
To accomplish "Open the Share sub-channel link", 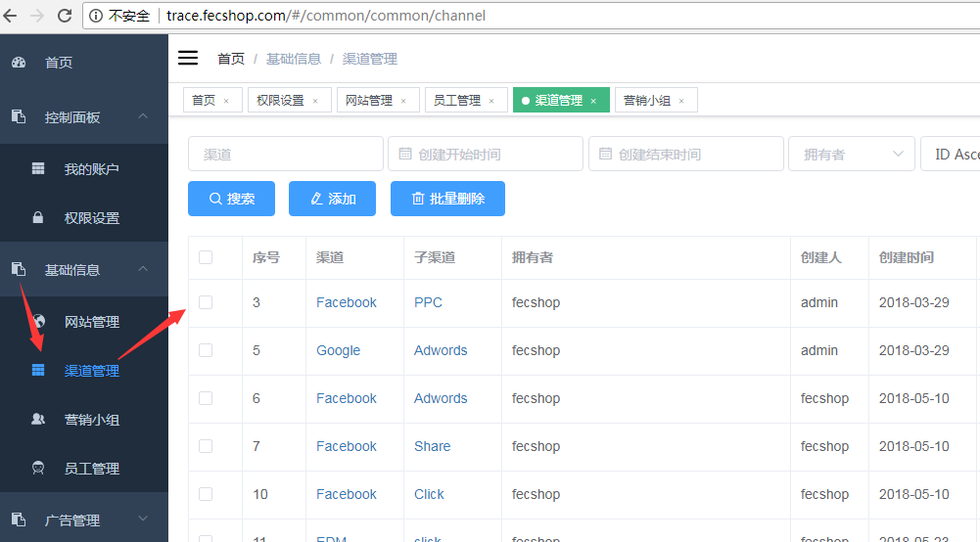I will [x=433, y=446].
